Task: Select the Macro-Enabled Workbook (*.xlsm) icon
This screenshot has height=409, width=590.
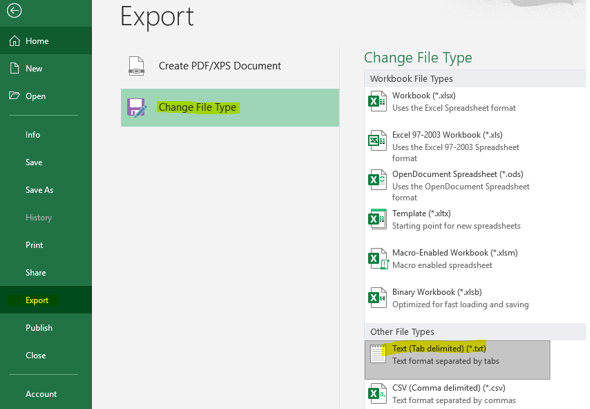Action: [378, 258]
